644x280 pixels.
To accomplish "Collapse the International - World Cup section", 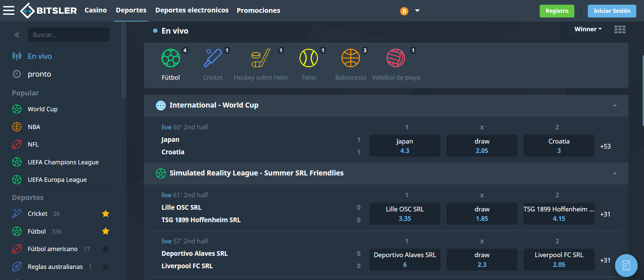I will (615, 106).
